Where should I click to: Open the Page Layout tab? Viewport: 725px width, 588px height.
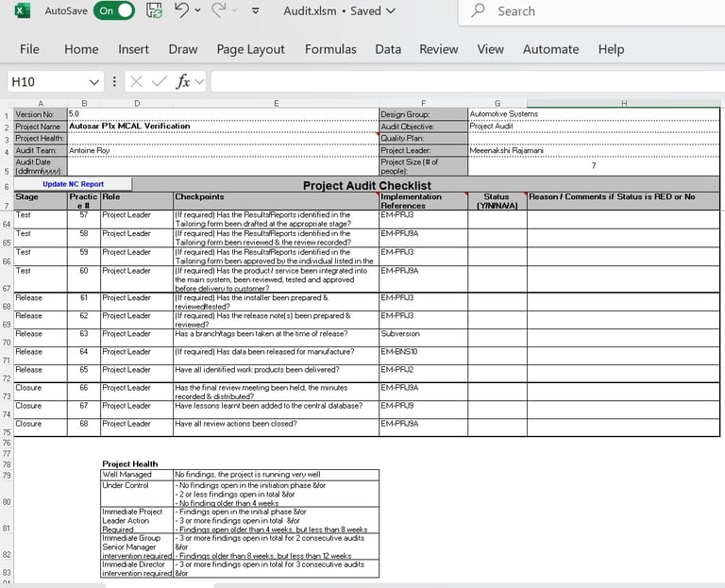coord(250,49)
